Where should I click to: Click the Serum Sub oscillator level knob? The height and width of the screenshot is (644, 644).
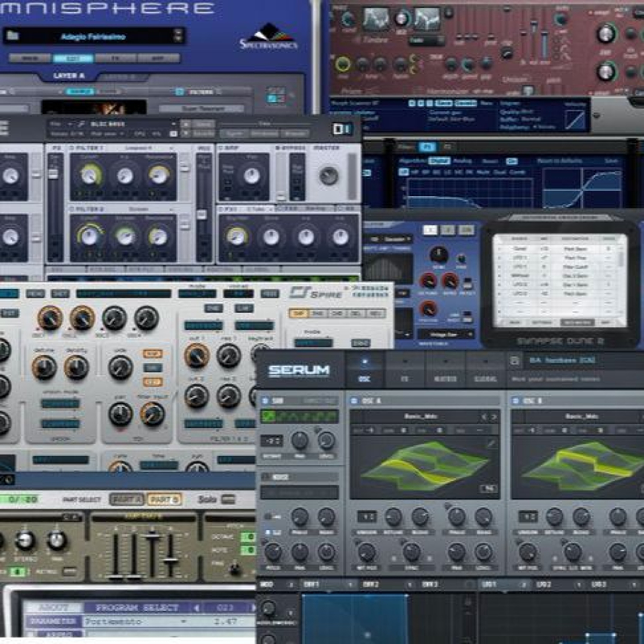(x=326, y=441)
